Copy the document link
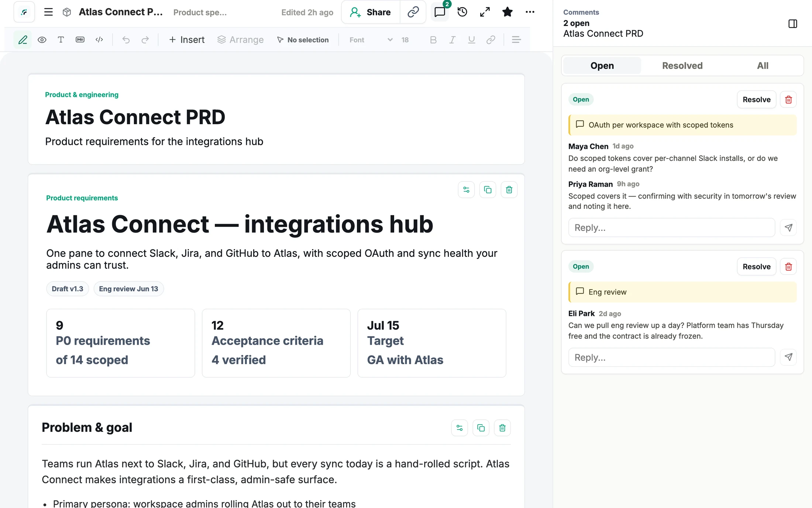Screen dimensions: 812x508 point(413,12)
